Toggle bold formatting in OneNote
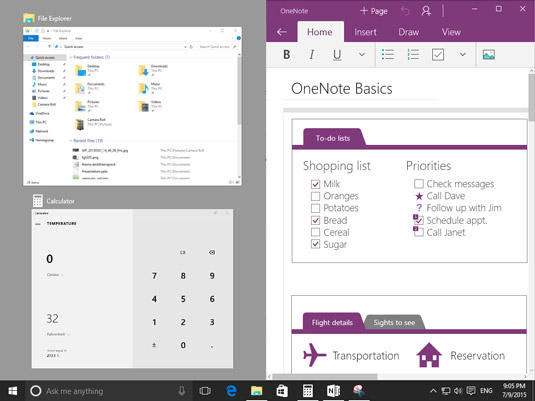The image size is (535, 401). pos(287,55)
